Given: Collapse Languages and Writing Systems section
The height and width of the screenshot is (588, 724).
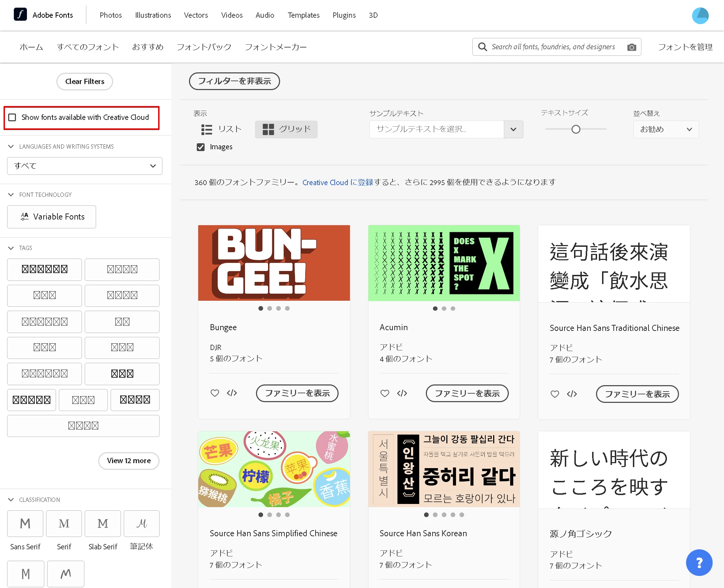Looking at the screenshot, I should tap(11, 146).
